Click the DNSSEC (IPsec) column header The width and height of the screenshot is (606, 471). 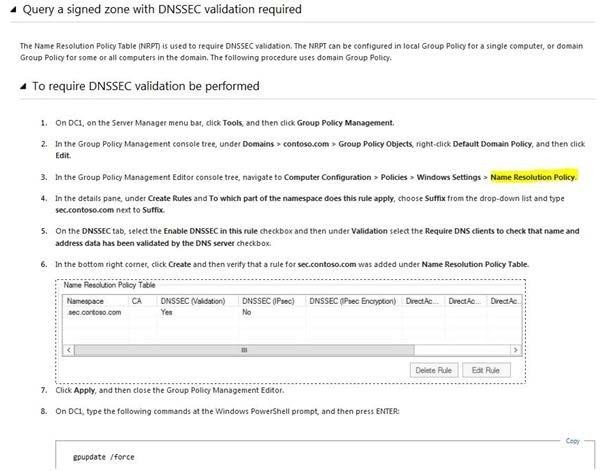click(272, 301)
